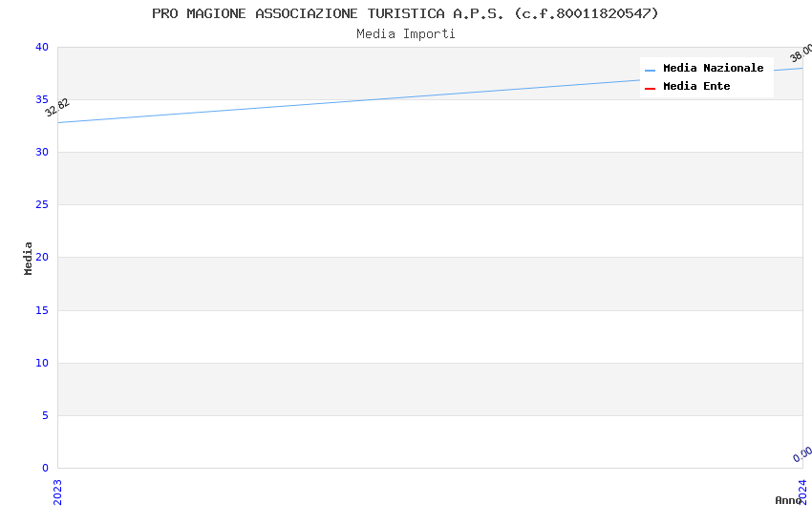The height and width of the screenshot is (525, 812).
Task: Click the Media y-axis title
Action: click(x=28, y=258)
